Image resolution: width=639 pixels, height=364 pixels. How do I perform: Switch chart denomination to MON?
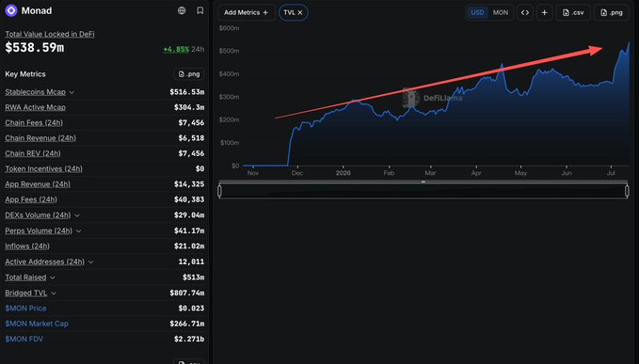pos(501,12)
